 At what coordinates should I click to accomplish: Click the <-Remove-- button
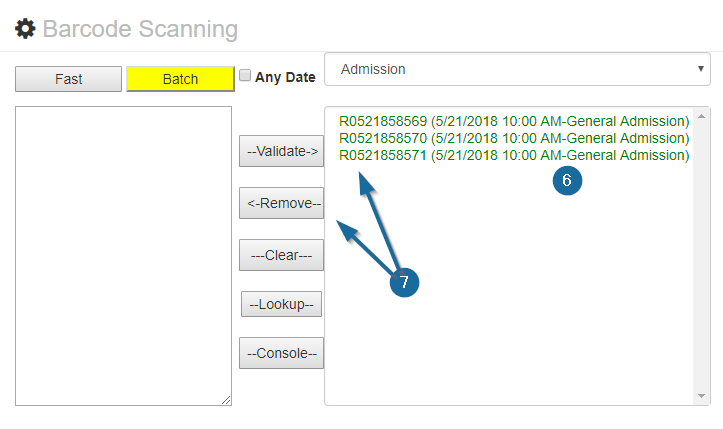[281, 203]
